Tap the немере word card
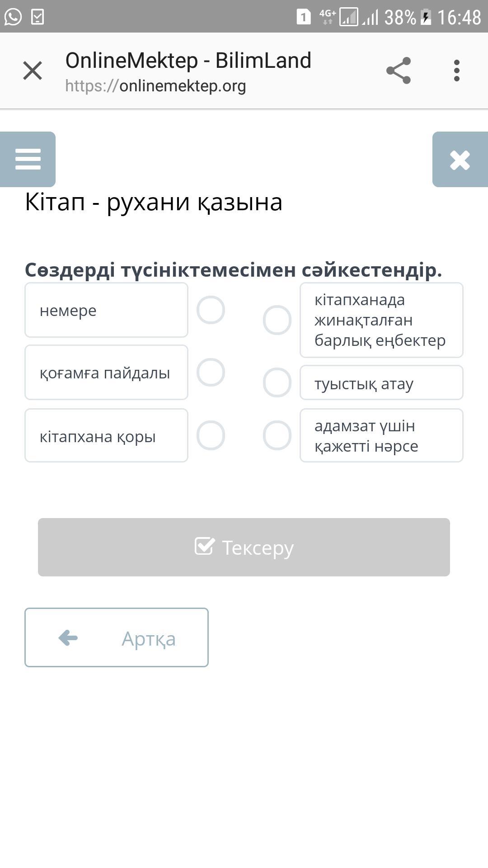The width and height of the screenshot is (488, 868). click(x=106, y=310)
